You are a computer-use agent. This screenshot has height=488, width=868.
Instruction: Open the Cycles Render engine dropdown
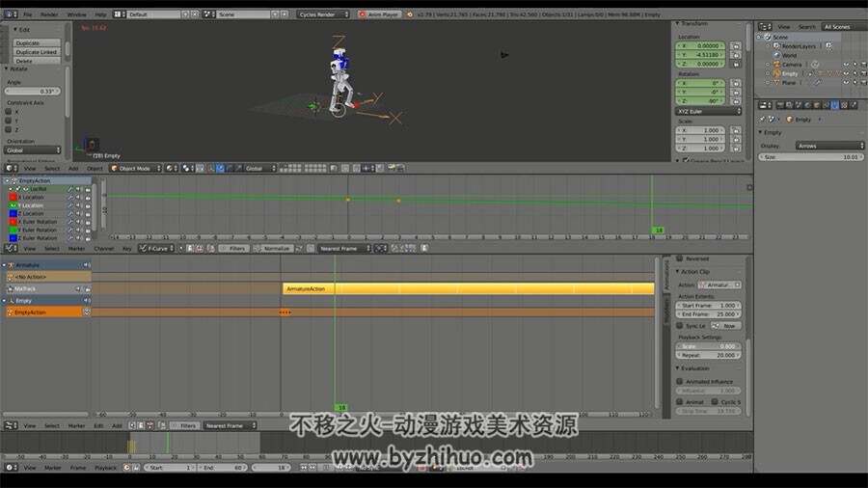click(323, 14)
